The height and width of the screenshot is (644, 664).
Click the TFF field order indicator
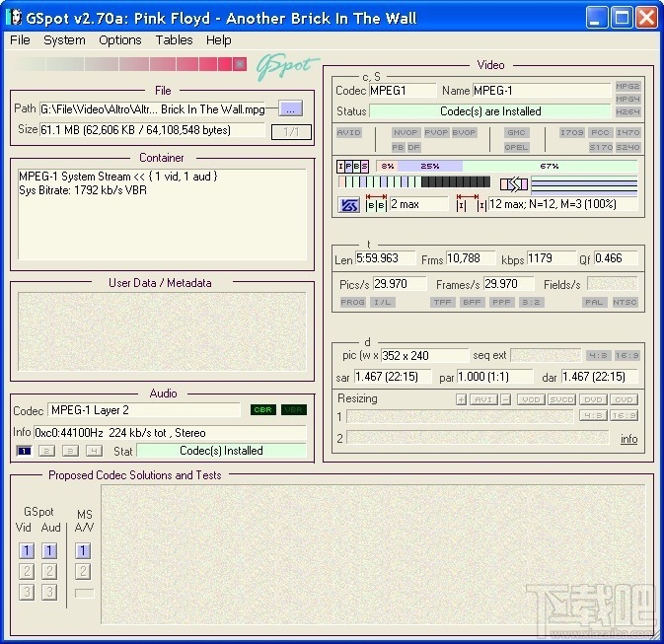[443, 303]
